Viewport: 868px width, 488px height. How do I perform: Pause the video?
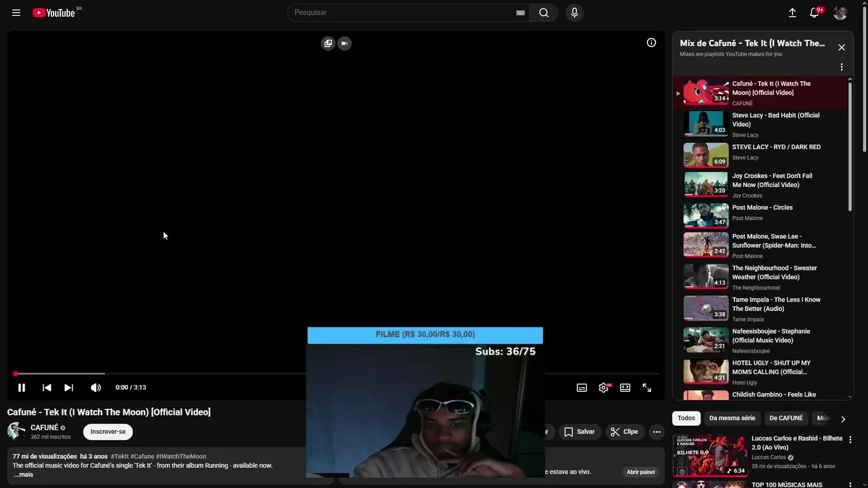click(22, 388)
